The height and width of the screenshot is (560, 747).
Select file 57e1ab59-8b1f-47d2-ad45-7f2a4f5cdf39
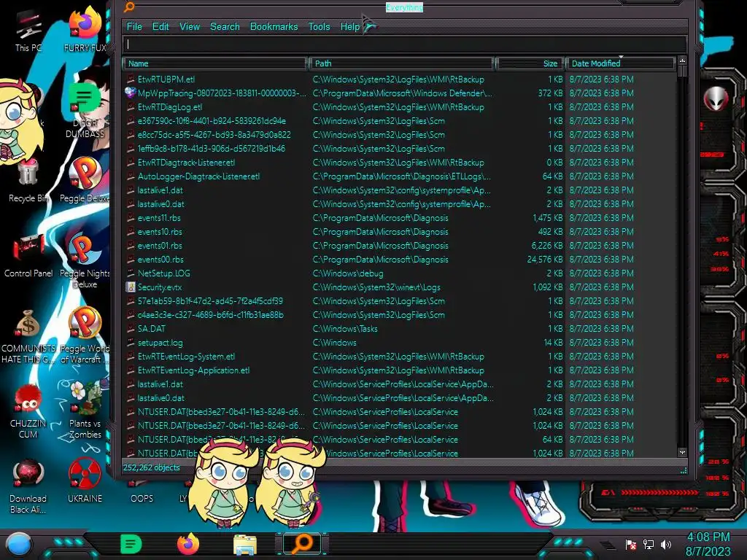coord(210,301)
